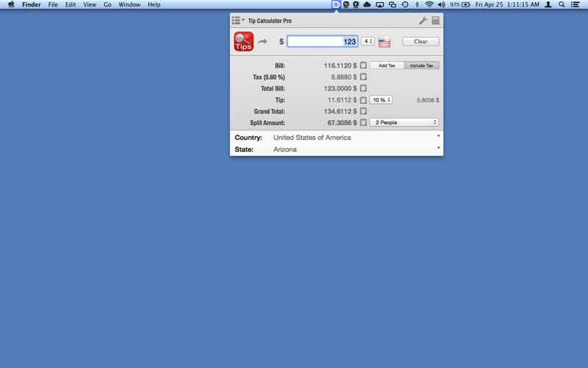Open the Apple menu
The image size is (588, 368).
(11, 4)
